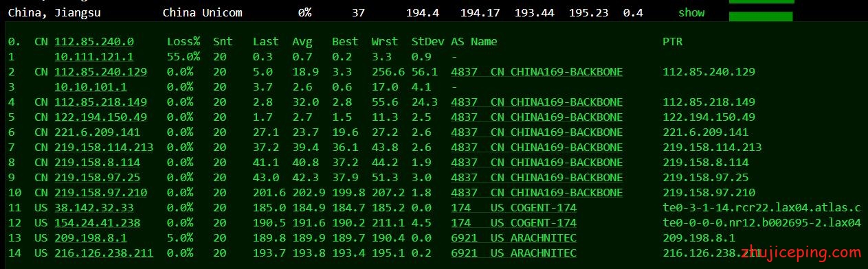Click IP 122.194.150.49 in hop 5
Viewport: 868px width, 269px height.
pyautogui.click(x=100, y=117)
